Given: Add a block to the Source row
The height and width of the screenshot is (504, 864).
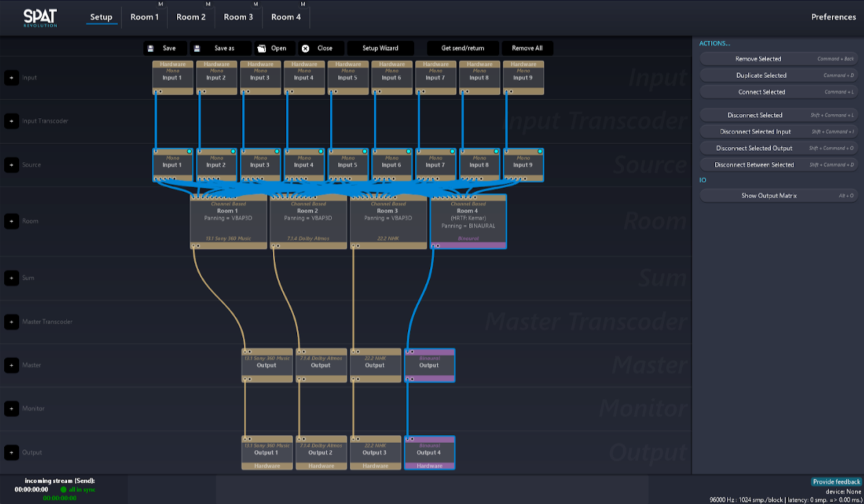Looking at the screenshot, I should tap(12, 165).
